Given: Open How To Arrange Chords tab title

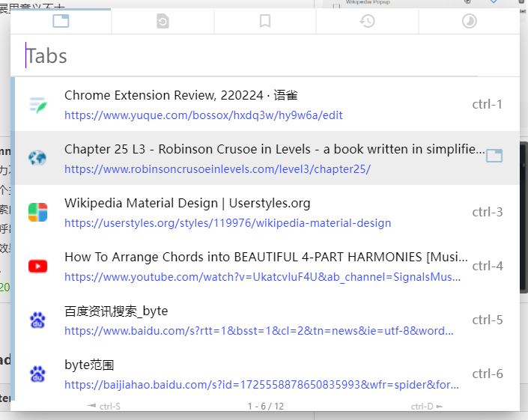Looking at the screenshot, I should [x=266, y=257].
